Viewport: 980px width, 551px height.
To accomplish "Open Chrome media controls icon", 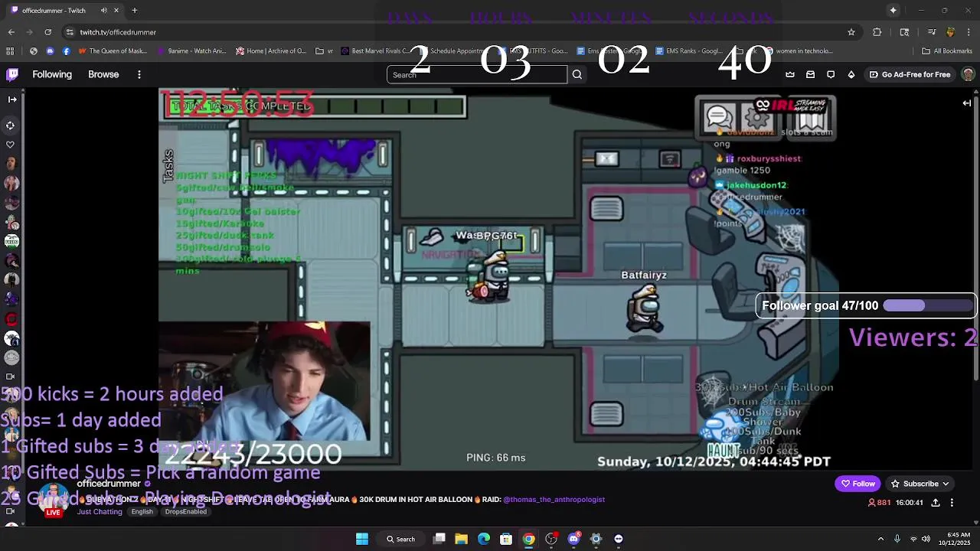I will tap(932, 32).
